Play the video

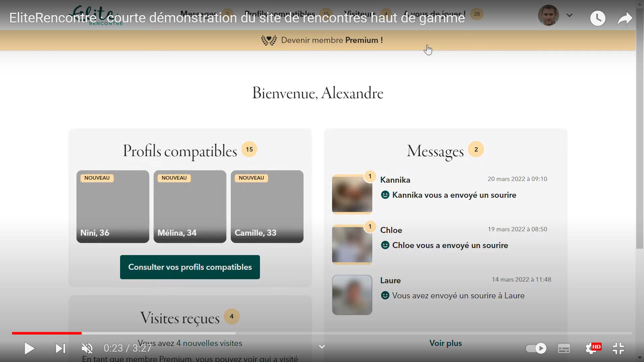pos(30,349)
